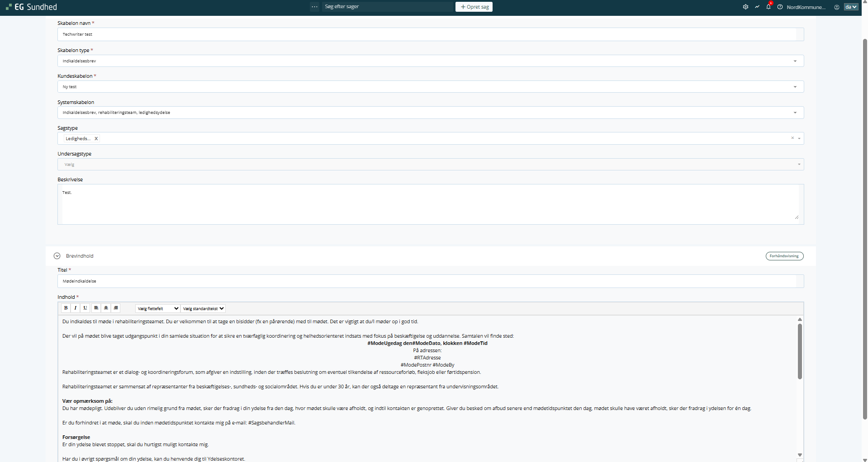Collapse the Brevindhold section
868x462 pixels.
57,256
